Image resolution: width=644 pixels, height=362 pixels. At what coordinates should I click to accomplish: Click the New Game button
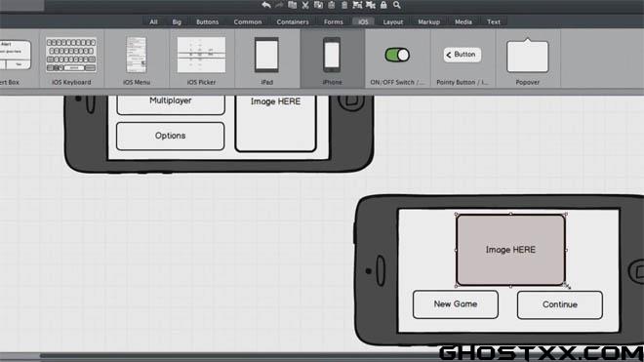[456, 304]
